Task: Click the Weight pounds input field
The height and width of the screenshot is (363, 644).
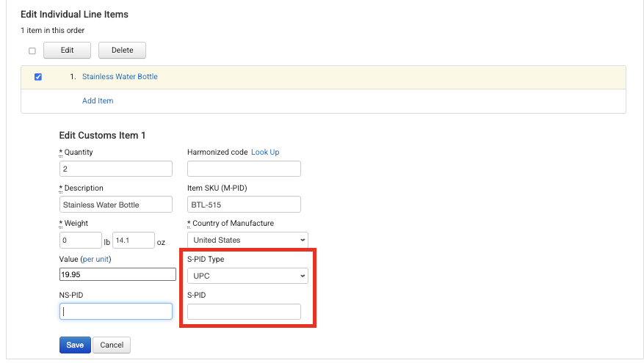Action: click(x=81, y=241)
